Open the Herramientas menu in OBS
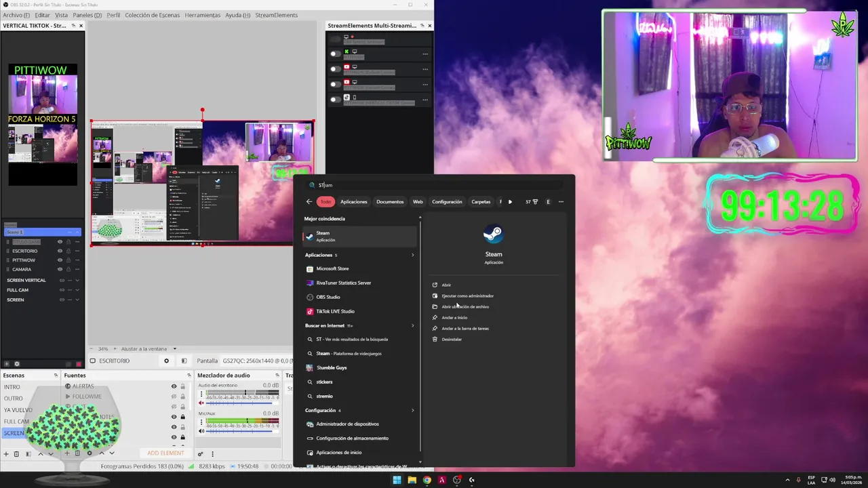 tap(202, 15)
